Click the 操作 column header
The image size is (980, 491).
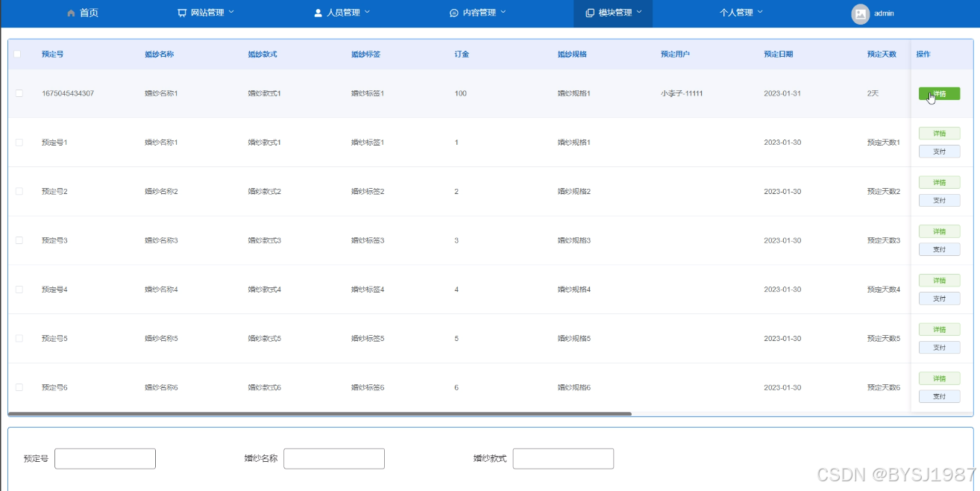[923, 54]
